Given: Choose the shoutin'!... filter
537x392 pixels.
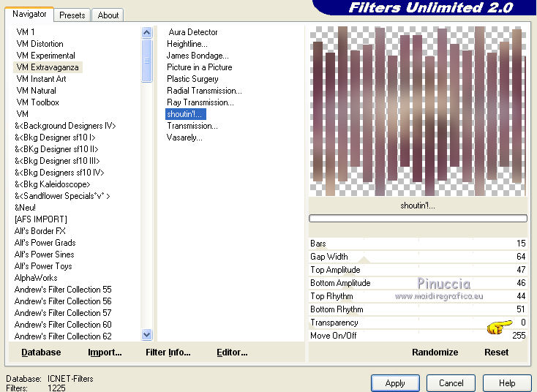Looking at the screenshot, I should point(186,114).
